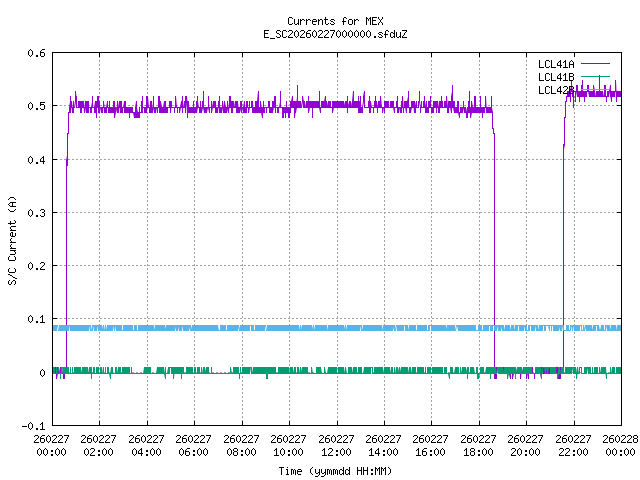Click the 'S/C Current (A)' y-axis label

pos(13,239)
